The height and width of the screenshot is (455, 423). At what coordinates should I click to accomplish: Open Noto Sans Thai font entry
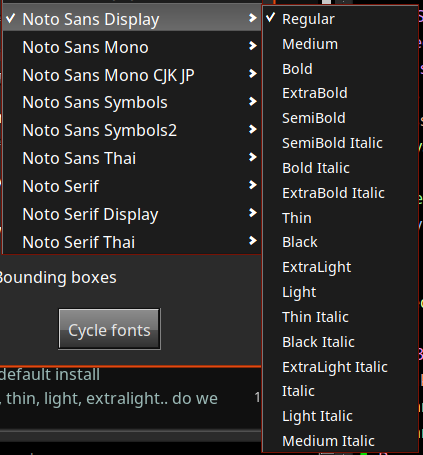point(132,158)
